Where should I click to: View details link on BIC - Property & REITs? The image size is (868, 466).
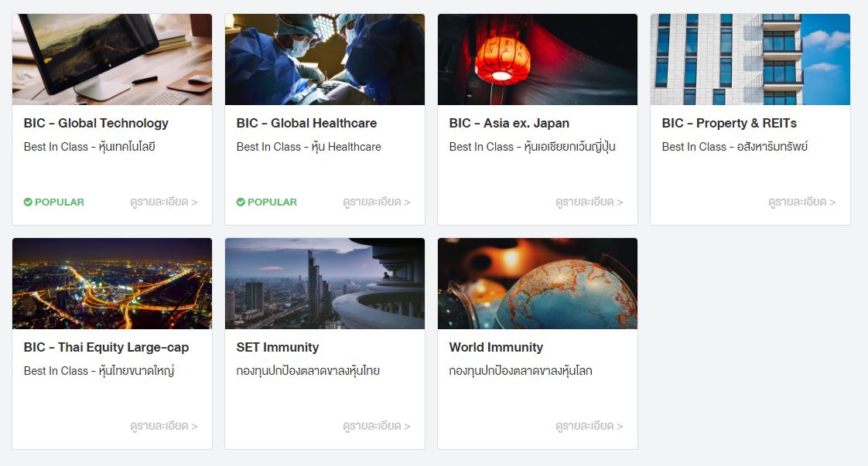click(802, 202)
